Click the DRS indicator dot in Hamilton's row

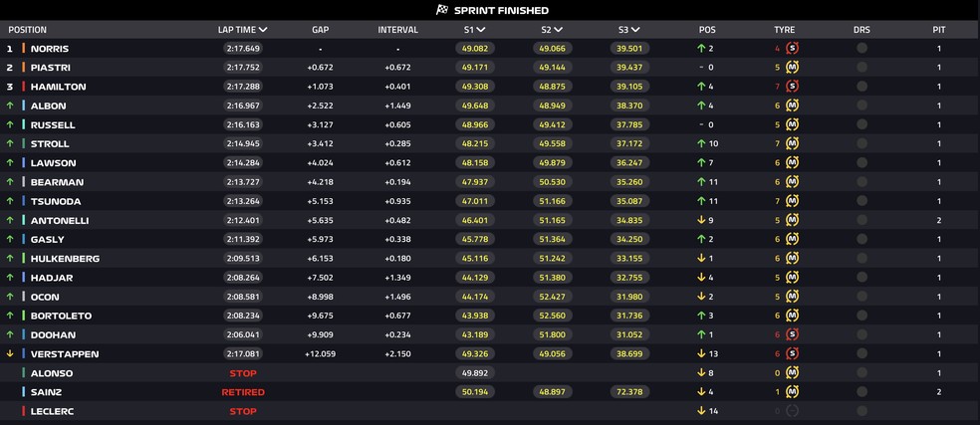coord(861,87)
